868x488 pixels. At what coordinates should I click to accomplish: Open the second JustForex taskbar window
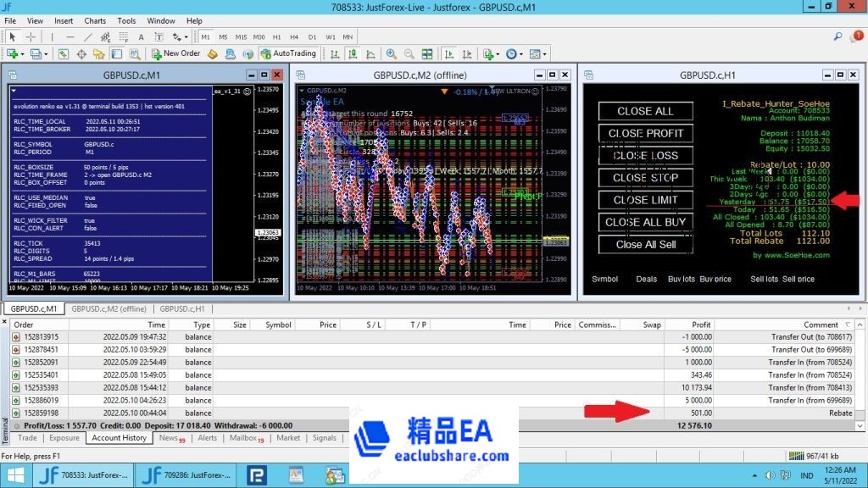pyautogui.click(x=186, y=475)
